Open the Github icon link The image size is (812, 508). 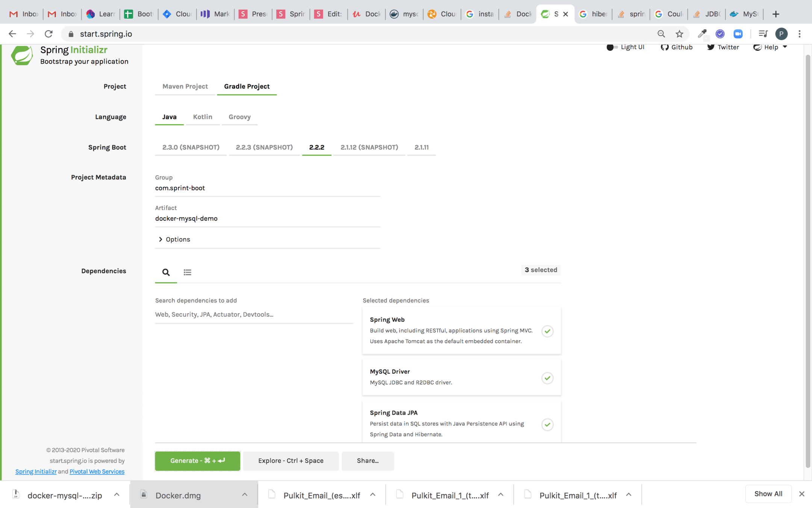(665, 47)
